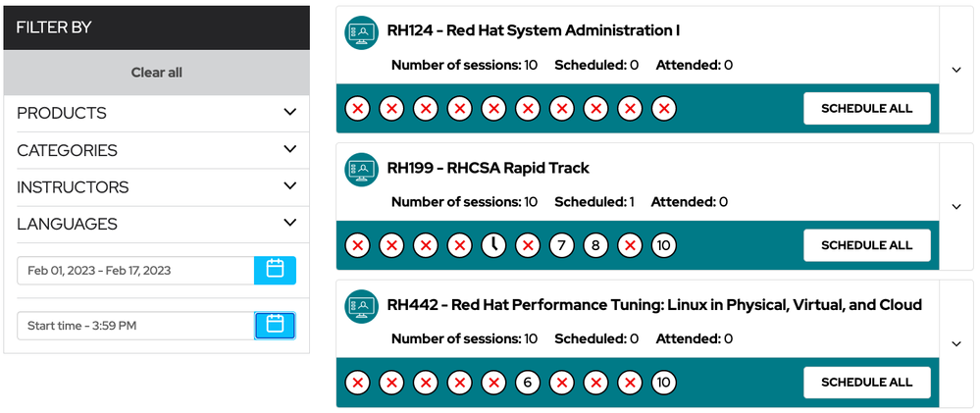The height and width of the screenshot is (413, 980).
Task: Select session 6 in RH442
Action: (x=528, y=383)
